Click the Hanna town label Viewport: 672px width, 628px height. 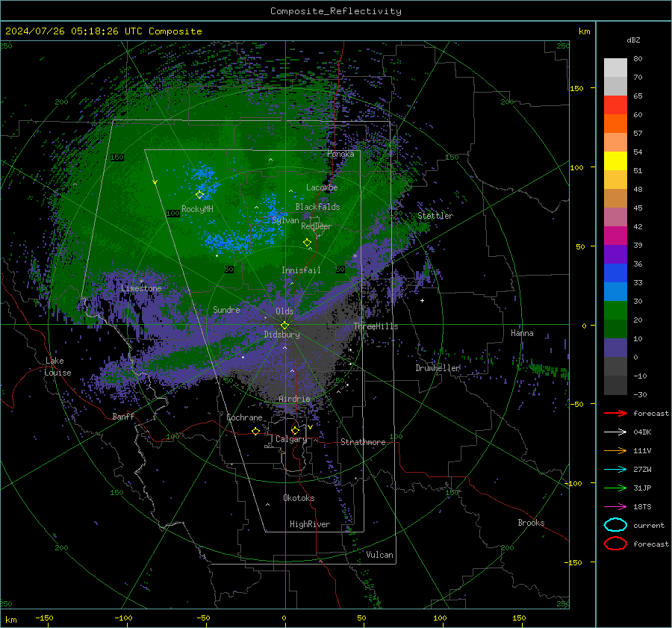click(522, 333)
